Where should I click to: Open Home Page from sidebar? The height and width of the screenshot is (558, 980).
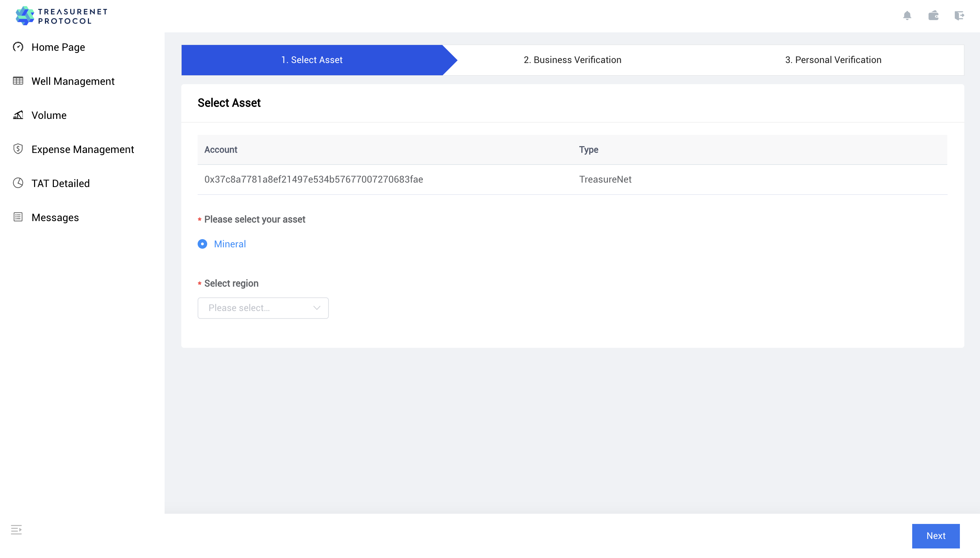point(58,47)
